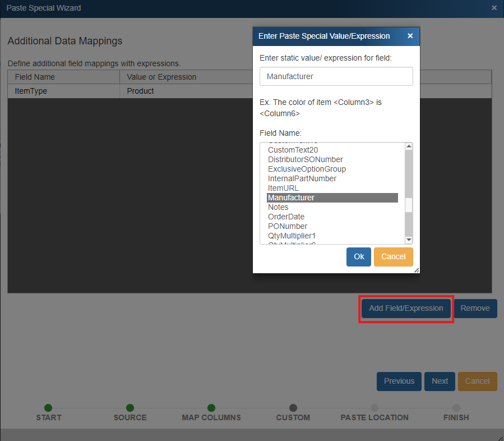Go to the Previous wizard step
Viewport: 504px width, 441px height.
[399, 381]
